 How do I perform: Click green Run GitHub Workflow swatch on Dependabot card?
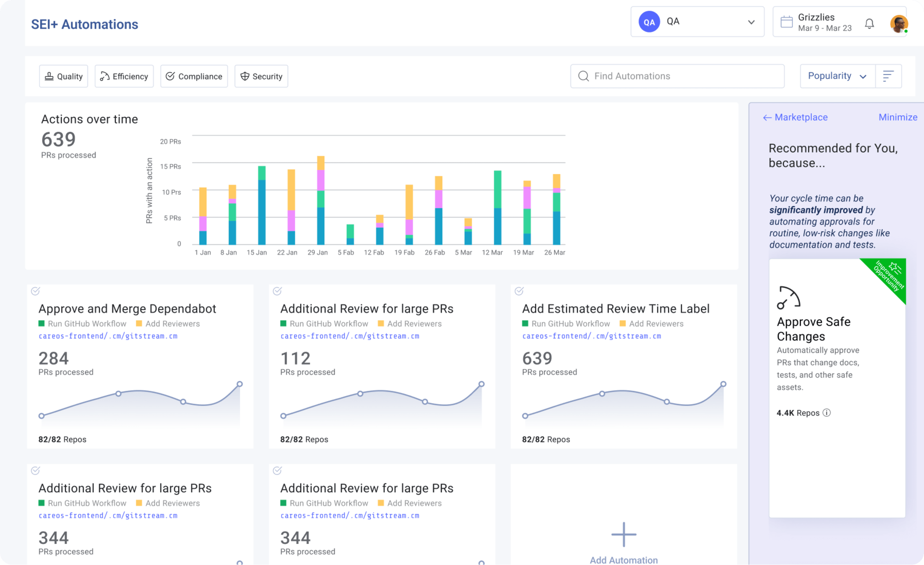coord(42,323)
